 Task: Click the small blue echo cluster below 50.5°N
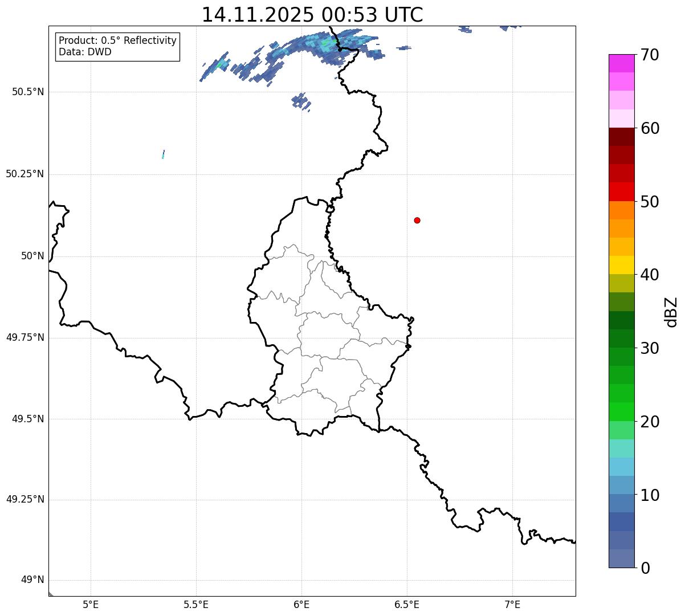tap(301, 102)
